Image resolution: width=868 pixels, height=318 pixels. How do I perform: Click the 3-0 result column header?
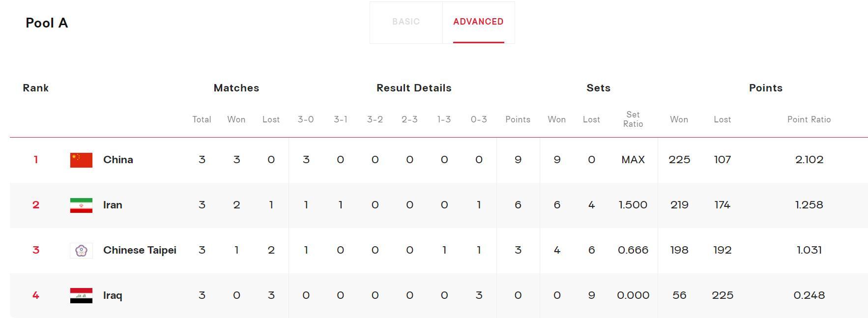coord(306,119)
